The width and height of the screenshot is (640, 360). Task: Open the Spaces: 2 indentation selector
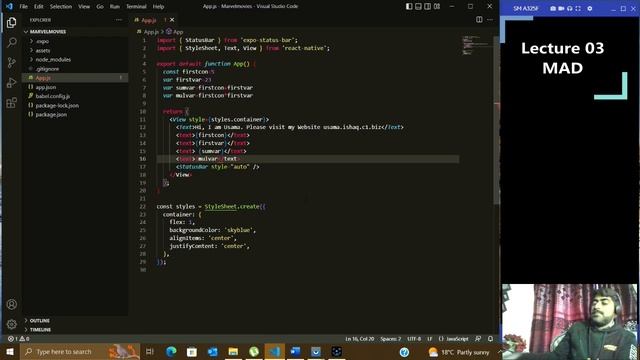[x=391, y=339]
